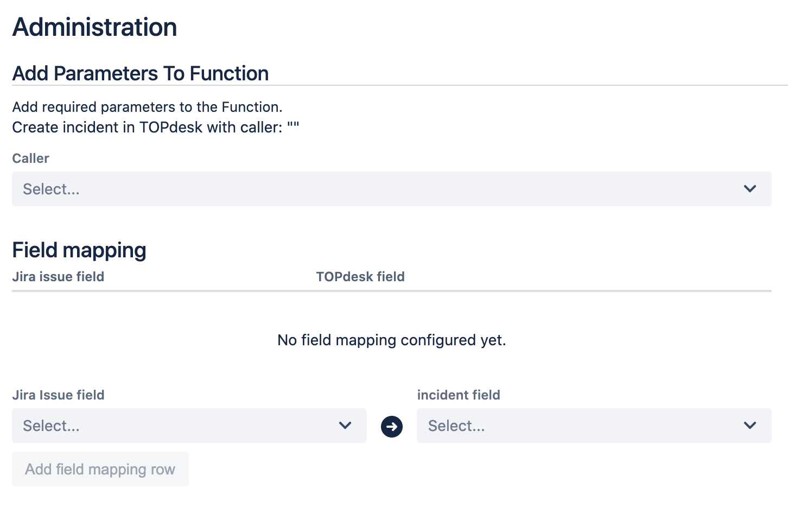
Task: Click the Administration page heading
Action: coord(94,27)
